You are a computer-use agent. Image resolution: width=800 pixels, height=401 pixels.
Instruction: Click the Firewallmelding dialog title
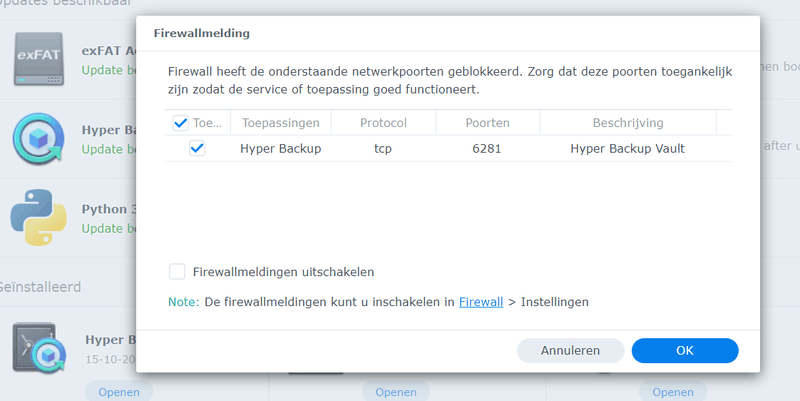coord(202,33)
